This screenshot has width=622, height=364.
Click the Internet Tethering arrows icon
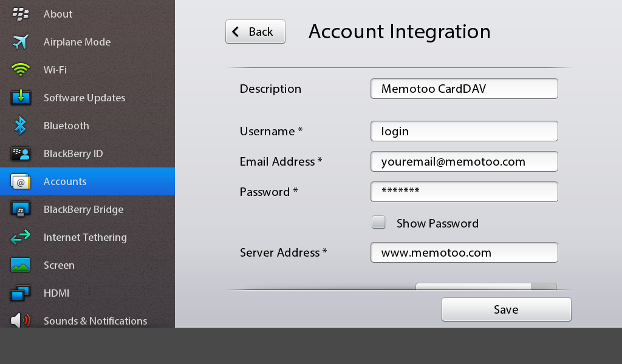click(21, 237)
